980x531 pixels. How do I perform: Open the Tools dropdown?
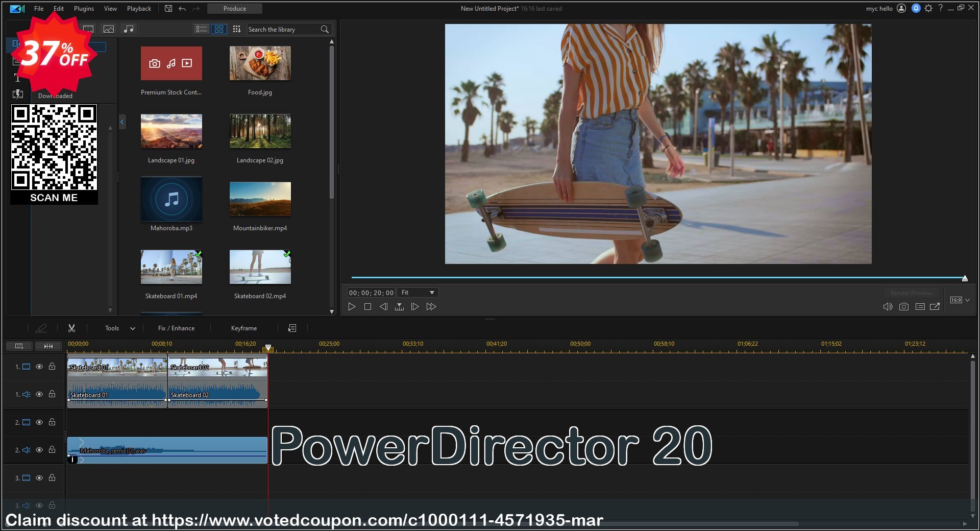120,328
